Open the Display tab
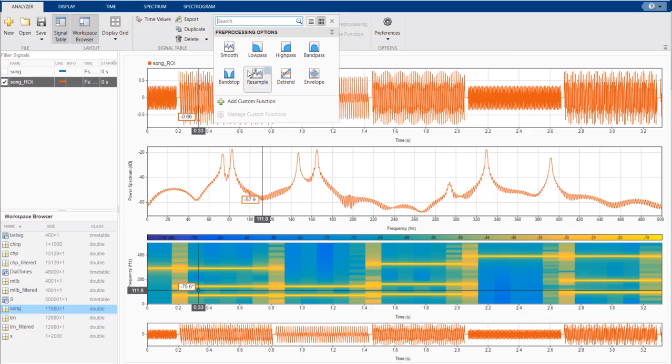The width and height of the screenshot is (672, 364). click(x=66, y=6)
